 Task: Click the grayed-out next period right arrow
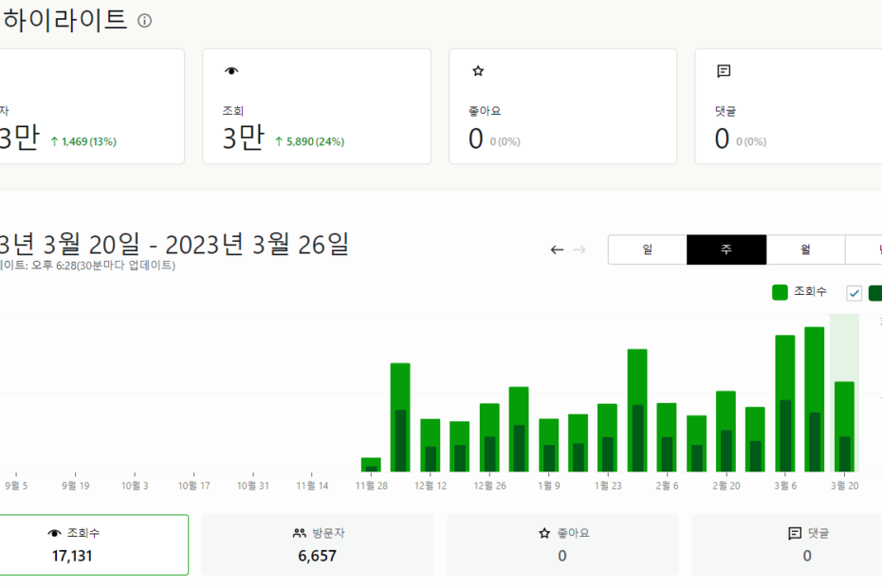coord(579,250)
